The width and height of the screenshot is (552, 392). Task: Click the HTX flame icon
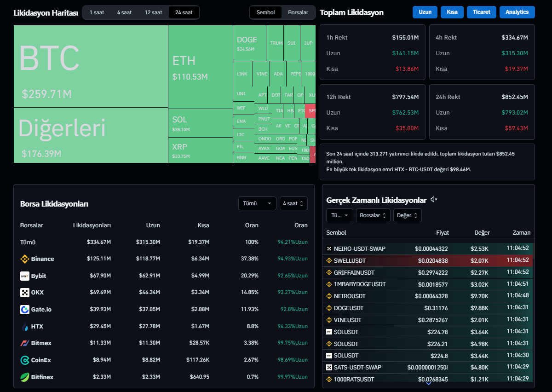pyautogui.click(x=25, y=327)
